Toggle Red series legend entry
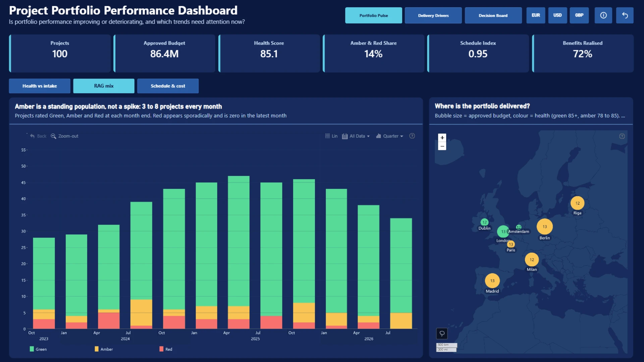 166,349
